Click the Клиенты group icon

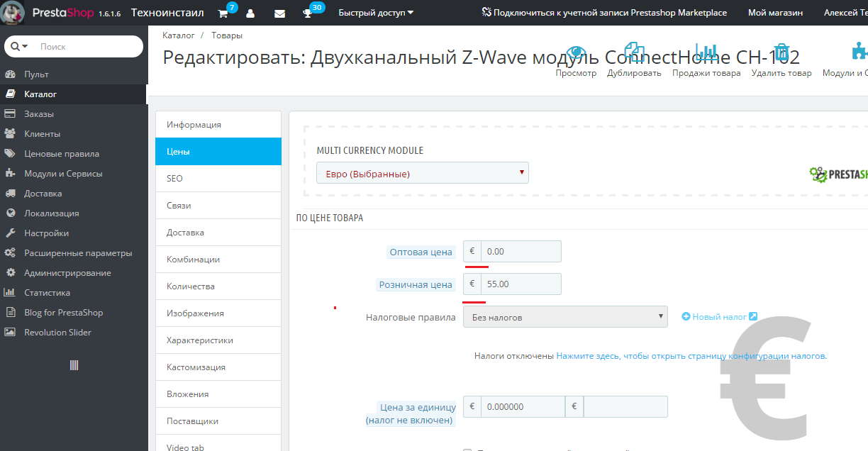(x=10, y=134)
